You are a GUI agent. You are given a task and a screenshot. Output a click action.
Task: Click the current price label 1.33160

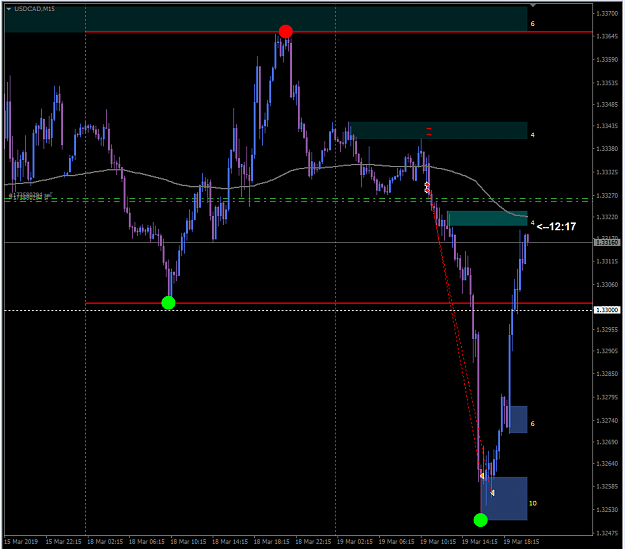click(x=607, y=242)
